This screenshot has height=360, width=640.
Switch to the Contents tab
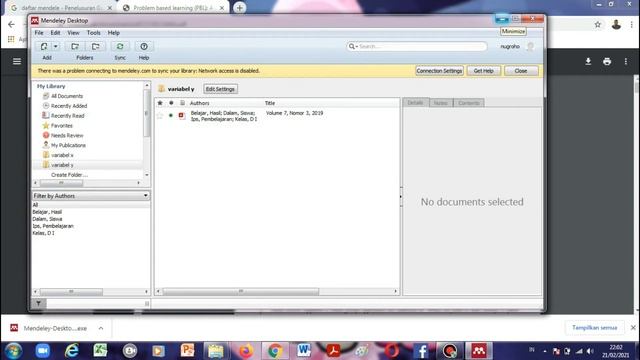pos(469,103)
